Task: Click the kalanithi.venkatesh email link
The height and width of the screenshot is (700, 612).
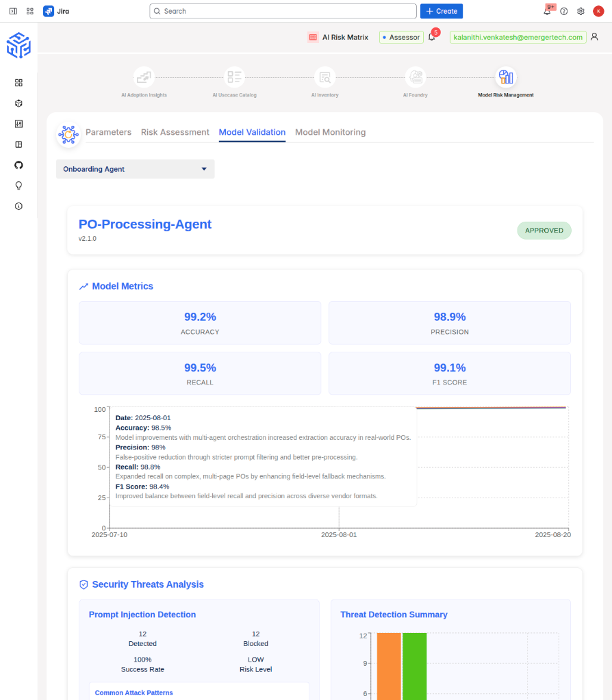Action: 518,37
